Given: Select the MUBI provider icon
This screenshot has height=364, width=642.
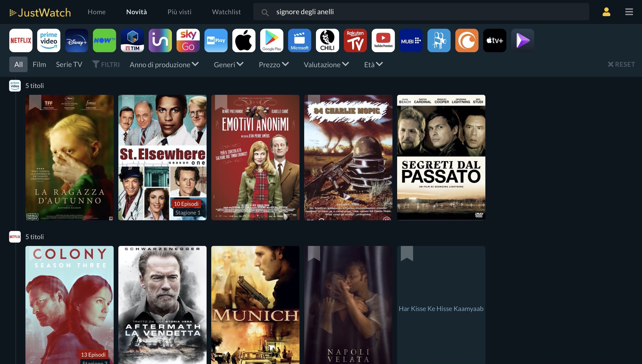Looking at the screenshot, I should click(411, 40).
